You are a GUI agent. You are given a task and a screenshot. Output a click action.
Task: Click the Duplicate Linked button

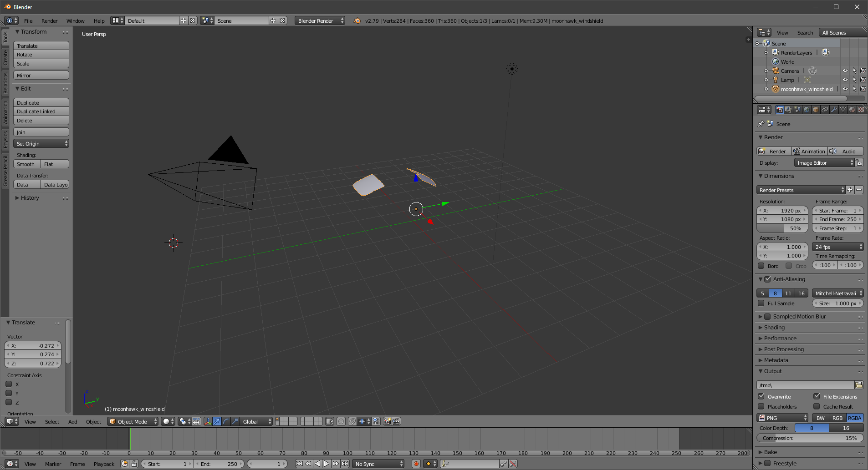click(x=41, y=111)
